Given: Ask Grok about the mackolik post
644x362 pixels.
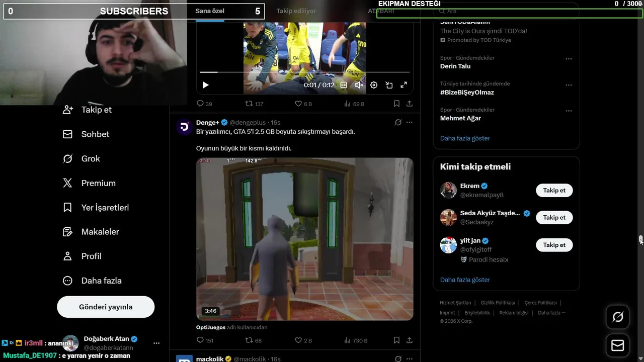Looking at the screenshot, I should point(398,359).
